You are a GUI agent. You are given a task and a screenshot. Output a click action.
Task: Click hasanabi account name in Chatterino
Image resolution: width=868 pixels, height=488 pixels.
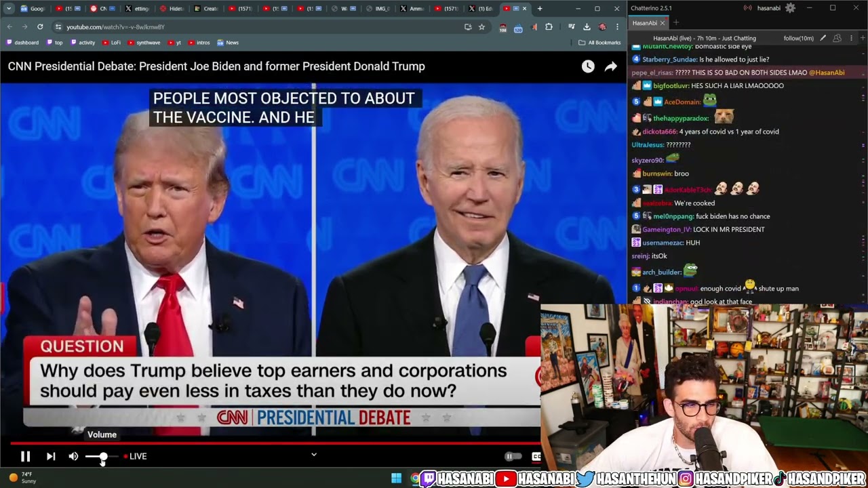(769, 8)
